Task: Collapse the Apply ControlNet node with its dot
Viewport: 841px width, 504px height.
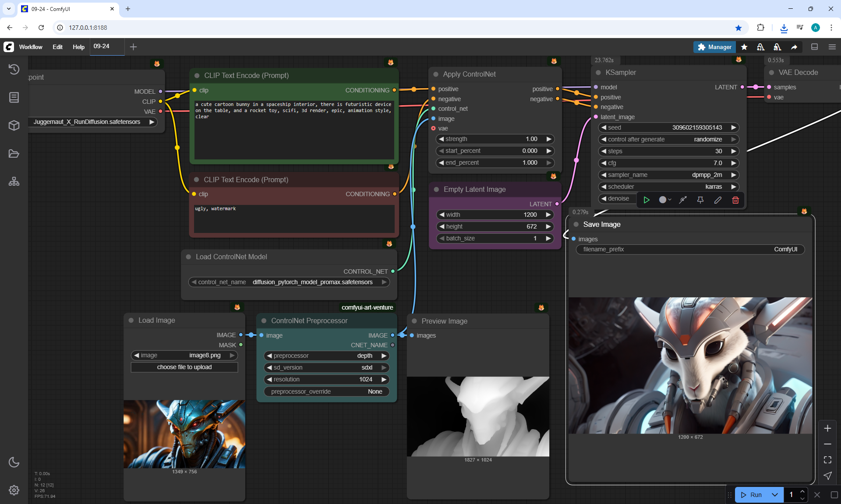Action: point(436,74)
